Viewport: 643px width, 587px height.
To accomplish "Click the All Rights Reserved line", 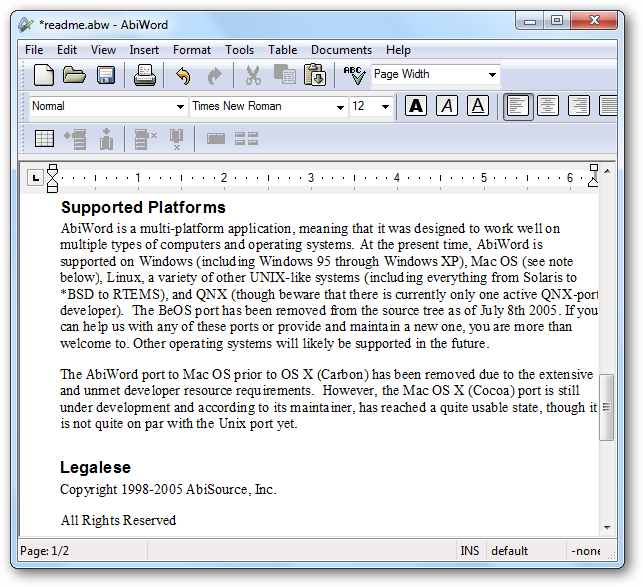I will point(118,520).
